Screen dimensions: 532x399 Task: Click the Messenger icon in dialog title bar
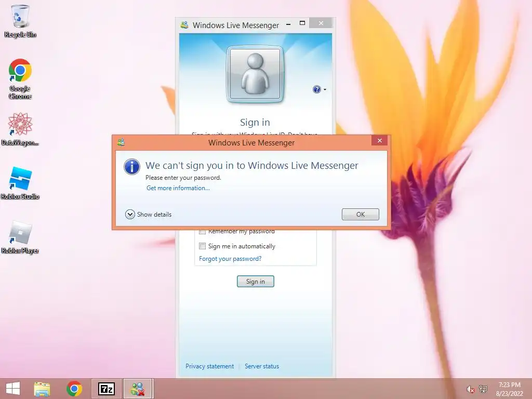point(121,142)
